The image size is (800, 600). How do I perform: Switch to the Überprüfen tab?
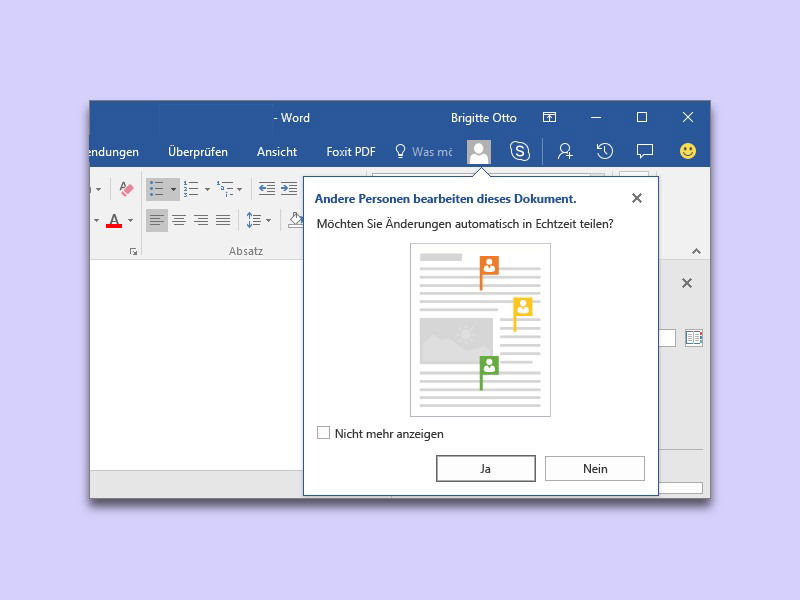[x=198, y=152]
